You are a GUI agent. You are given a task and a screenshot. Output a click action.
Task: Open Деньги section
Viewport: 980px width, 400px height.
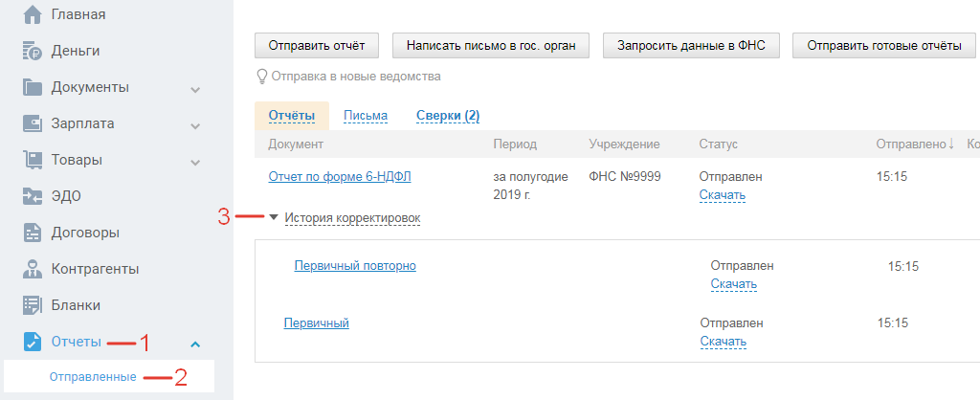76,51
